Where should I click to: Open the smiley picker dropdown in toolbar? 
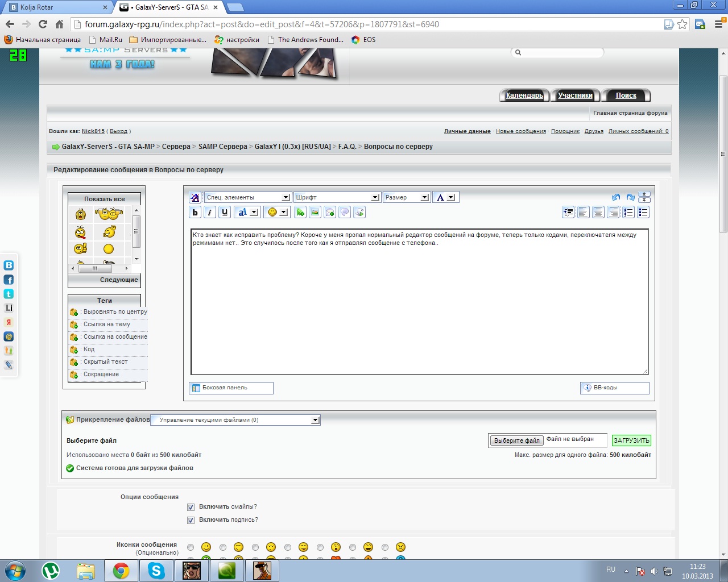[x=277, y=213]
